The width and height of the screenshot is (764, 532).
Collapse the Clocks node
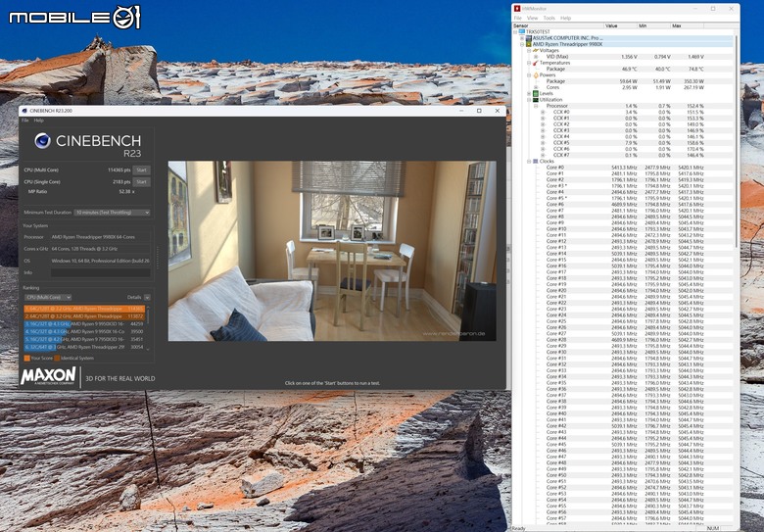tap(529, 162)
